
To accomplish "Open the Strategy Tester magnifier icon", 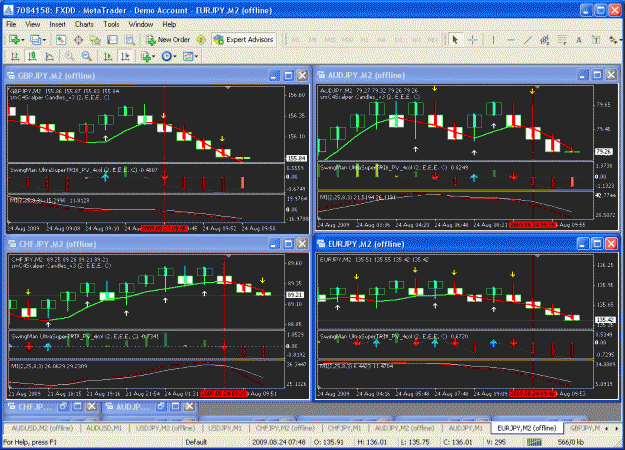I will coord(130,39).
